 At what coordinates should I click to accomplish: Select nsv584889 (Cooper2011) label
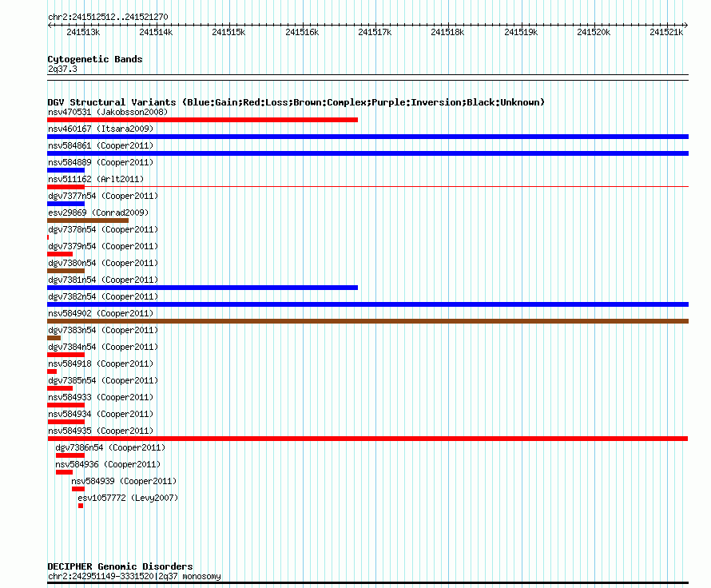coord(101,162)
